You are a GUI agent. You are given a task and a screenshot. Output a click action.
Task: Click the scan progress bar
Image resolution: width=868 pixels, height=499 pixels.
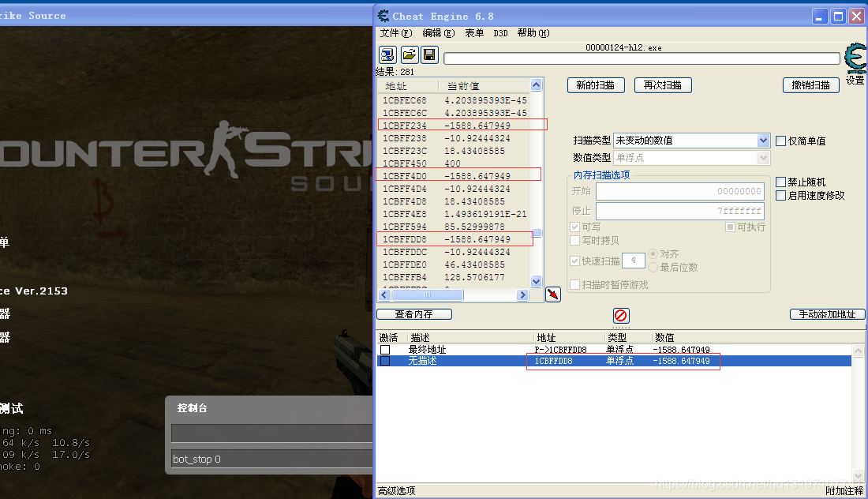(x=642, y=58)
